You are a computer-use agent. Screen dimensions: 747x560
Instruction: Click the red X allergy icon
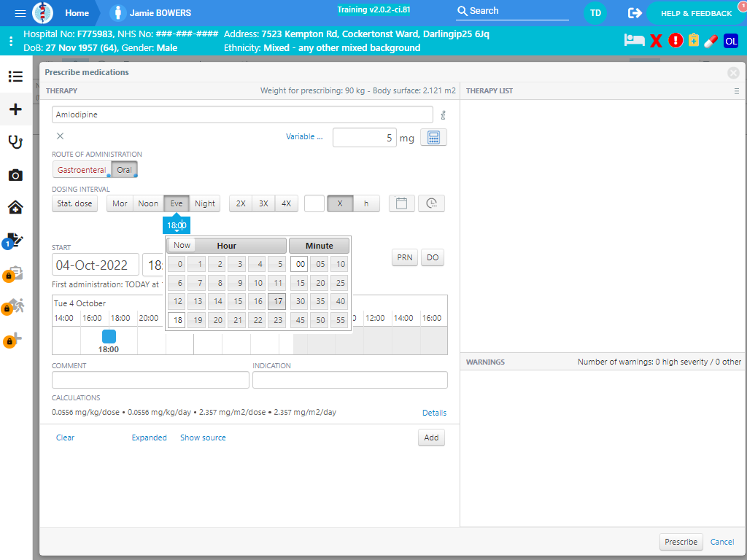pyautogui.click(x=656, y=41)
